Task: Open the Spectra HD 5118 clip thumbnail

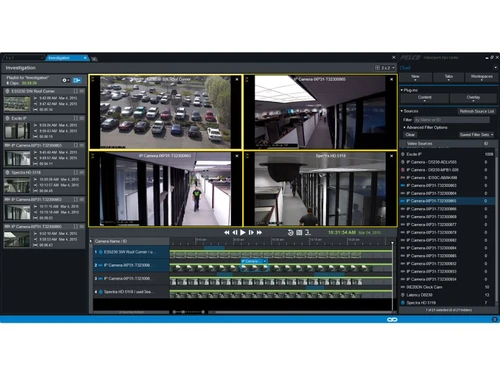Action: pos(17,185)
